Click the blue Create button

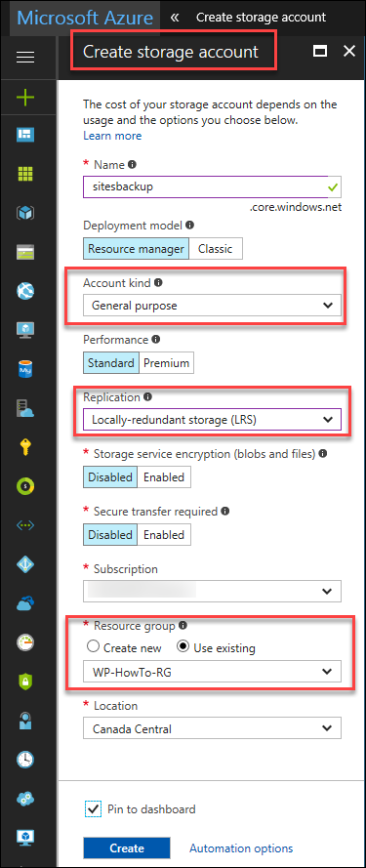pos(127,848)
